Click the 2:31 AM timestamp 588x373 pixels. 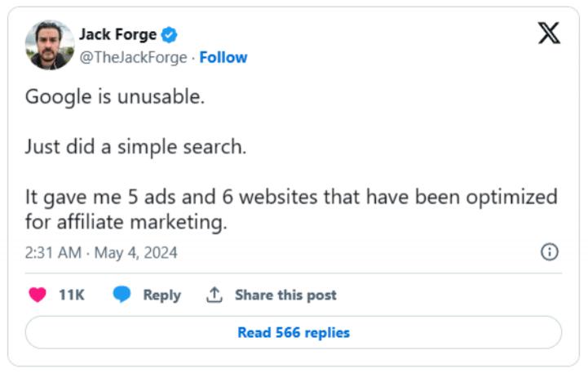(x=53, y=253)
